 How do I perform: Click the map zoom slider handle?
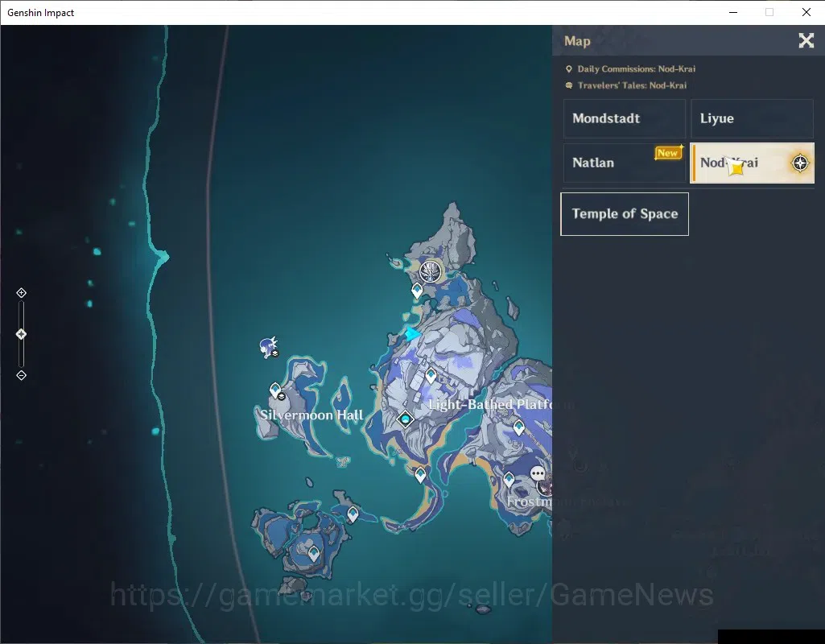pyautogui.click(x=21, y=334)
